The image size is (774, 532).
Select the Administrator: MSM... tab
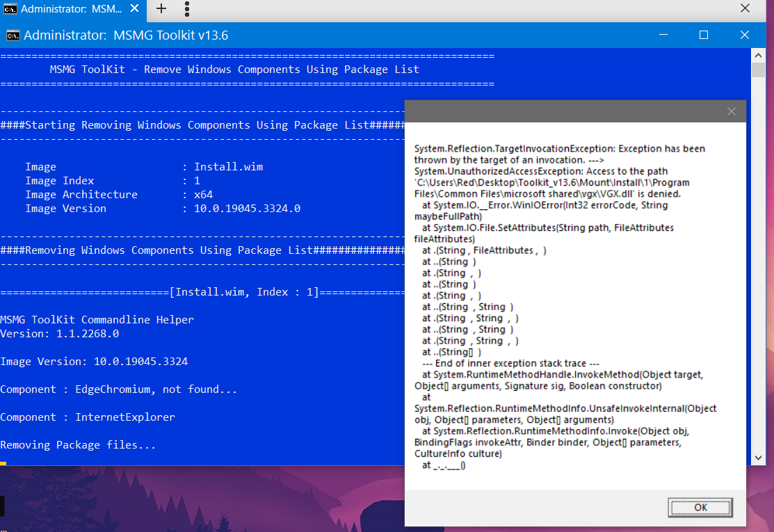tap(72, 10)
